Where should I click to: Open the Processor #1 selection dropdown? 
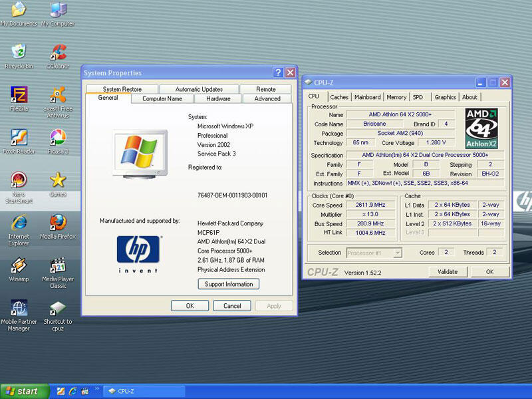click(374, 253)
